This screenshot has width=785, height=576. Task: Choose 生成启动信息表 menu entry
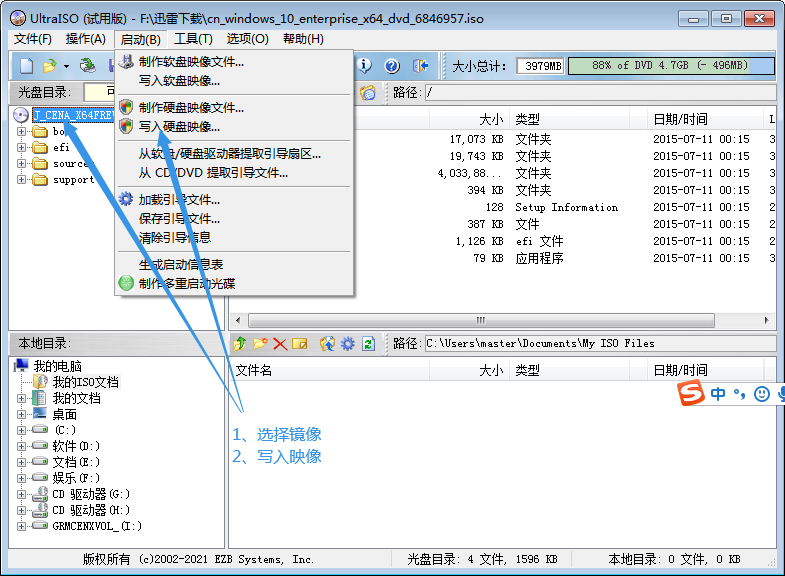(234, 264)
